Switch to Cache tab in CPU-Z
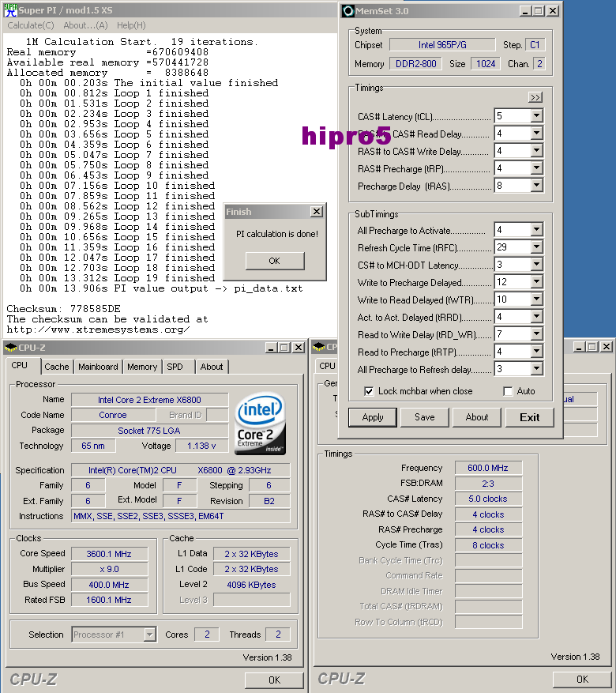This screenshot has height=693, width=616. tap(57, 367)
